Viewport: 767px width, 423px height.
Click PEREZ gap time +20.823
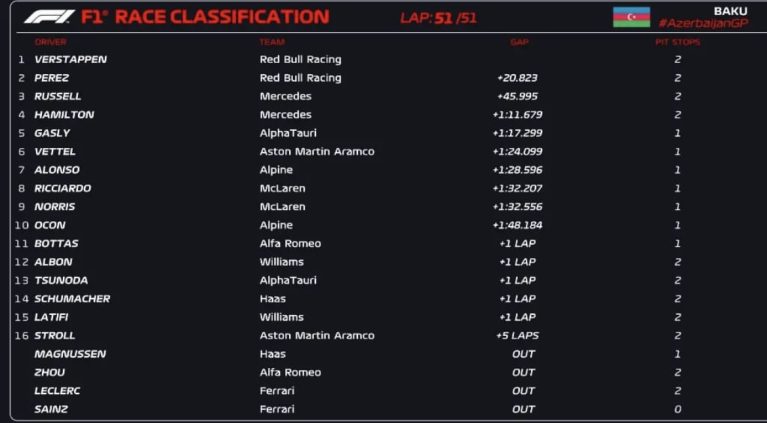coord(518,78)
